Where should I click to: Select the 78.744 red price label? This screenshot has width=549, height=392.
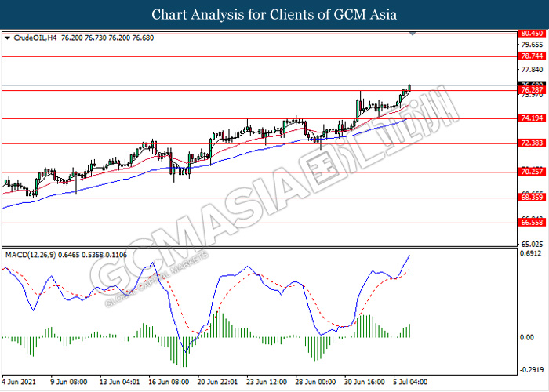[532, 56]
